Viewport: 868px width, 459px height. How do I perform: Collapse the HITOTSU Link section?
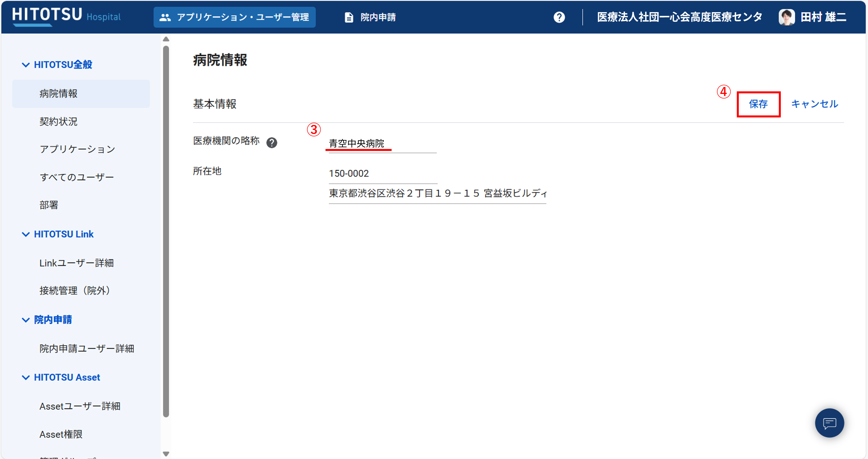click(x=26, y=234)
